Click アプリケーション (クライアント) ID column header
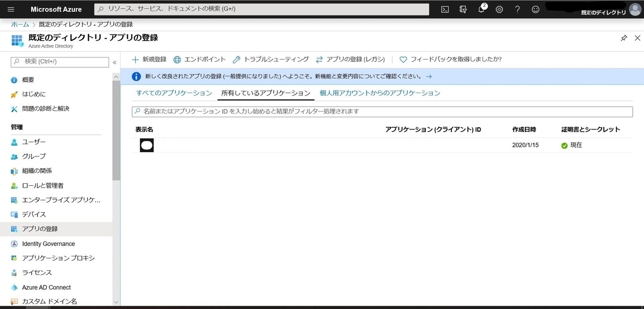This screenshot has width=644, height=309. 433,130
